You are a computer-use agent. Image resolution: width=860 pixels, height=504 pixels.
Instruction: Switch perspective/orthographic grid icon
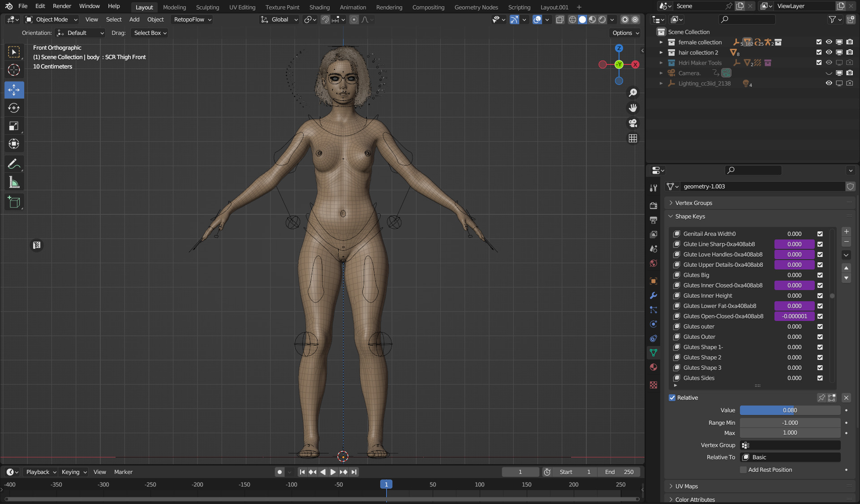pos(632,138)
